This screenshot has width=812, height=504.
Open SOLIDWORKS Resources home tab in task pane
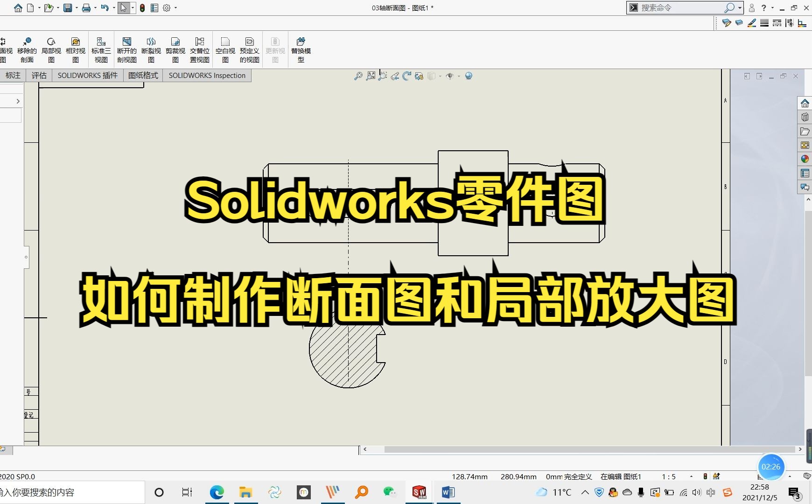[x=805, y=103]
